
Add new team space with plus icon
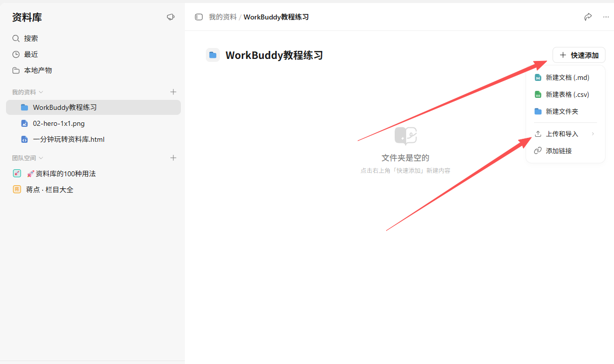(x=173, y=158)
